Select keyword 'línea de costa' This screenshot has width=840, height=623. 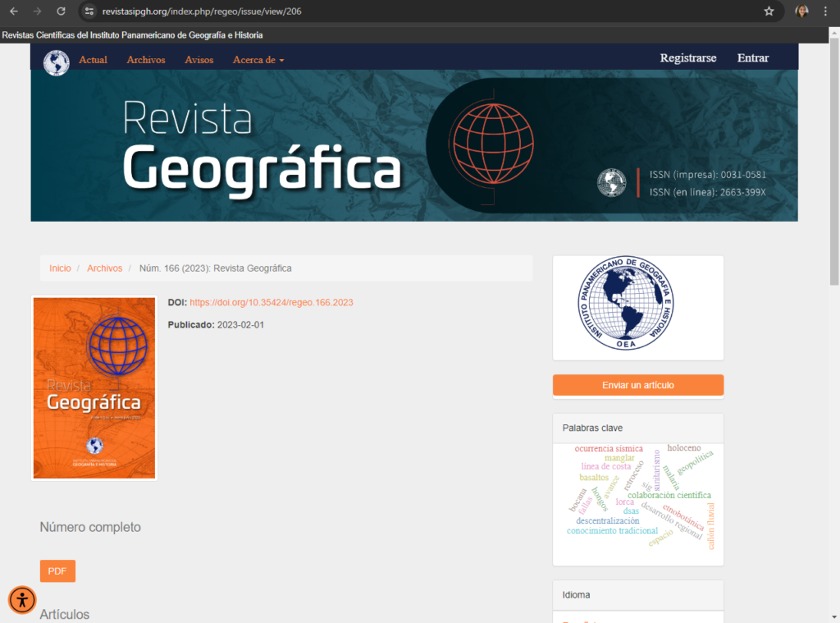point(606,466)
